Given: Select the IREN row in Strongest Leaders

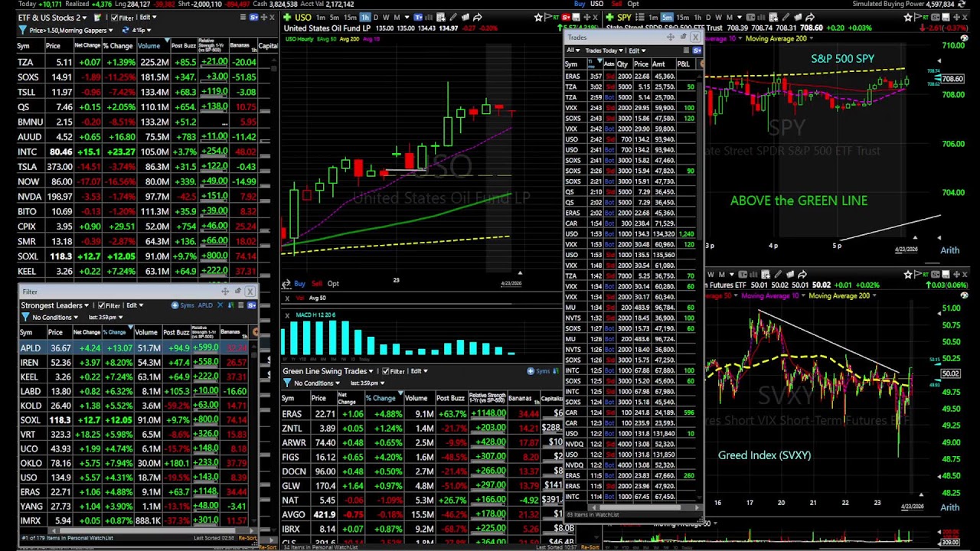Looking at the screenshot, I should [136, 363].
